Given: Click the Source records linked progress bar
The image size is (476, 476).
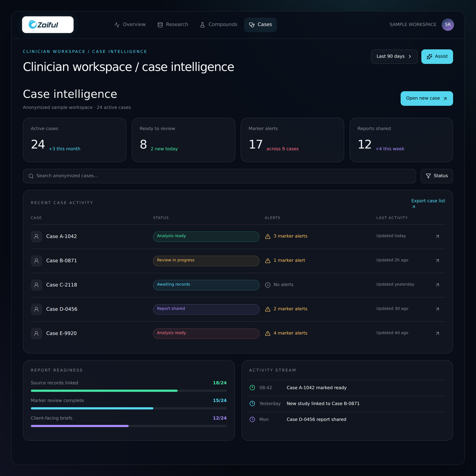Looking at the screenshot, I should coord(129,391).
